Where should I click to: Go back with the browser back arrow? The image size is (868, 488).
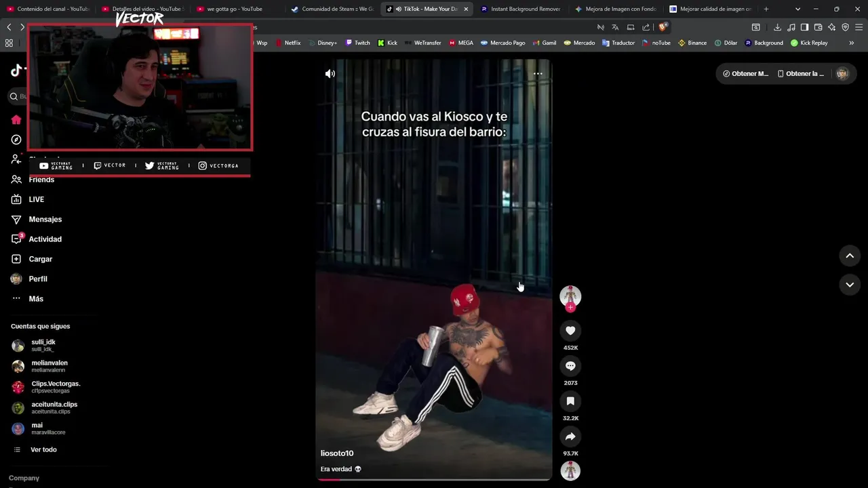tap(9, 27)
